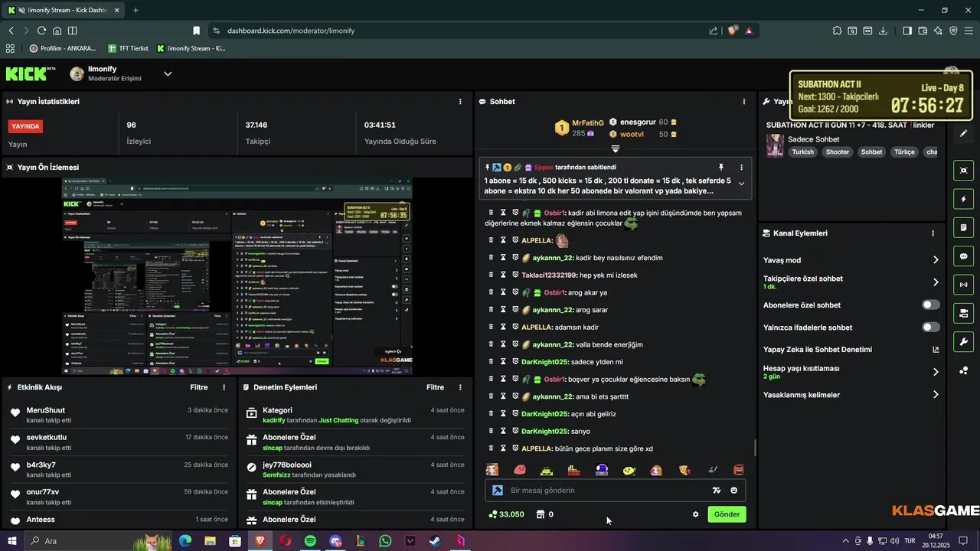The height and width of the screenshot is (551, 980).
Task: Open the edit stream info pencil icon
Action: coord(963,134)
